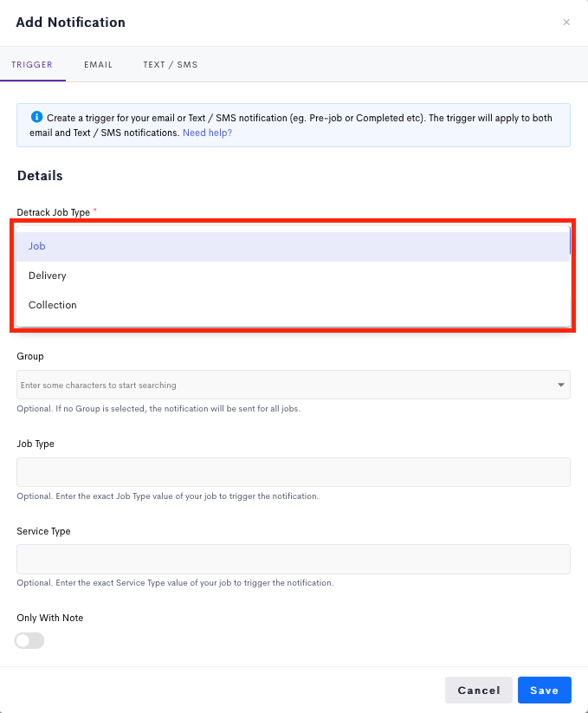The height and width of the screenshot is (713, 588).
Task: Click the Group field label
Action: [30, 356]
